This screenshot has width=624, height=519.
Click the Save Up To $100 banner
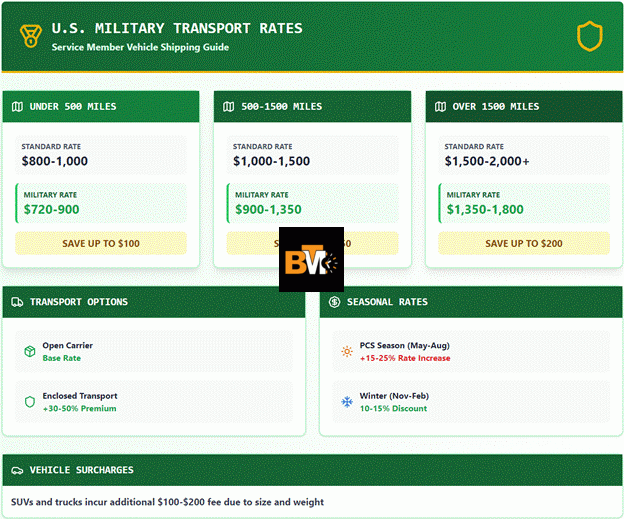(101, 243)
